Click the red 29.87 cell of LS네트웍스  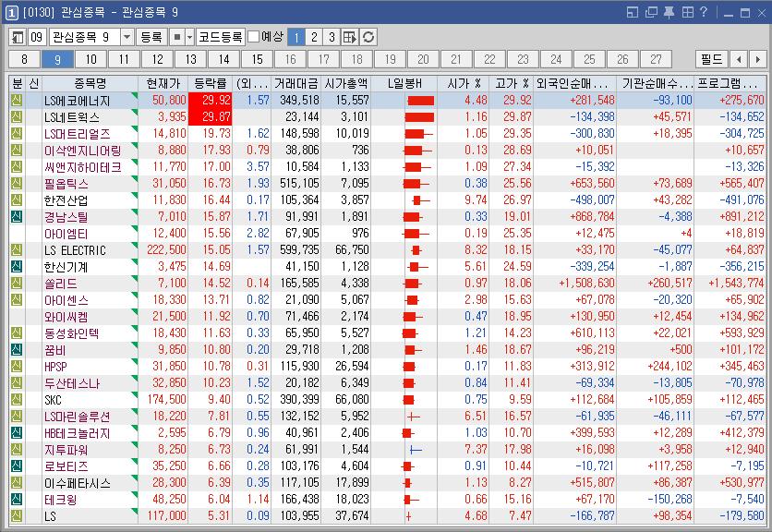[211, 116]
